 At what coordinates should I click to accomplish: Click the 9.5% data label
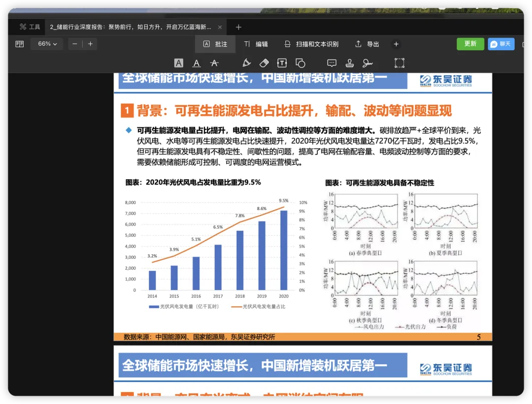[x=284, y=201]
